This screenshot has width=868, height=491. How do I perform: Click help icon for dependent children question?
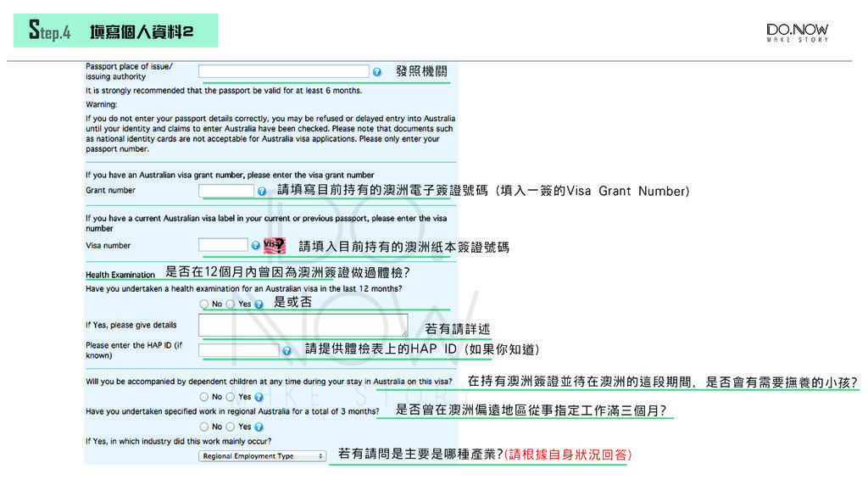[259, 397]
